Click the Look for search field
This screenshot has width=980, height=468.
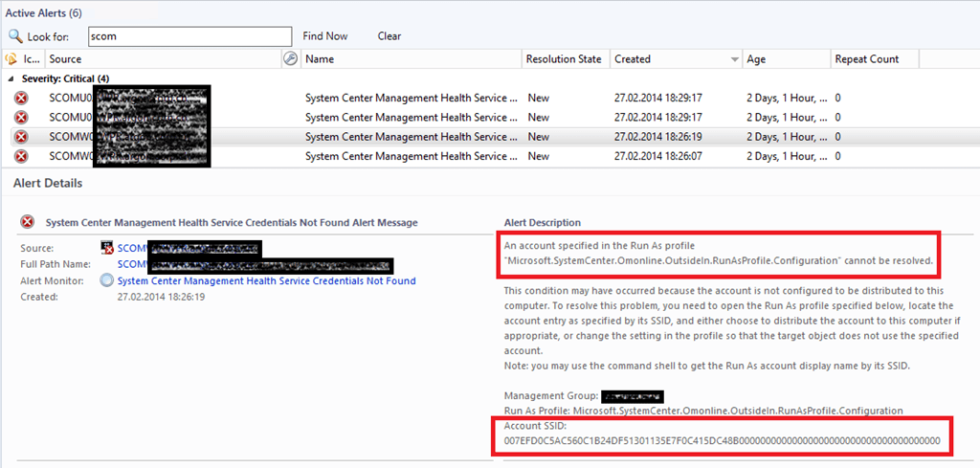coord(190,36)
